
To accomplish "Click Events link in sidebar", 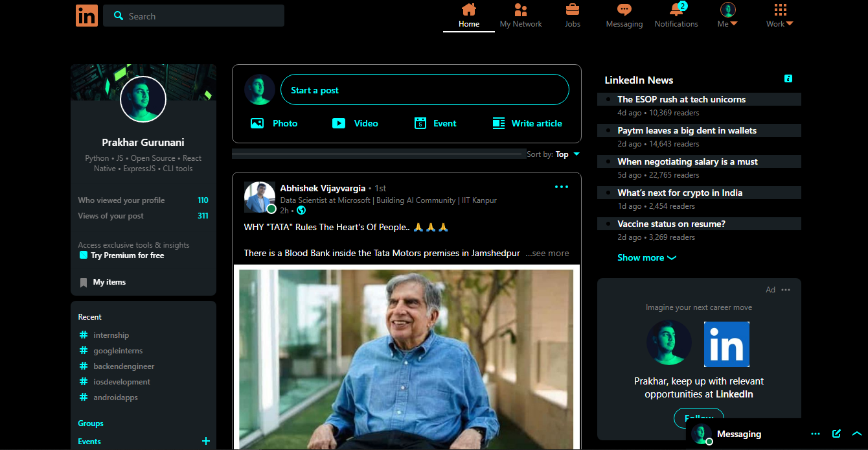I will click(x=89, y=442).
